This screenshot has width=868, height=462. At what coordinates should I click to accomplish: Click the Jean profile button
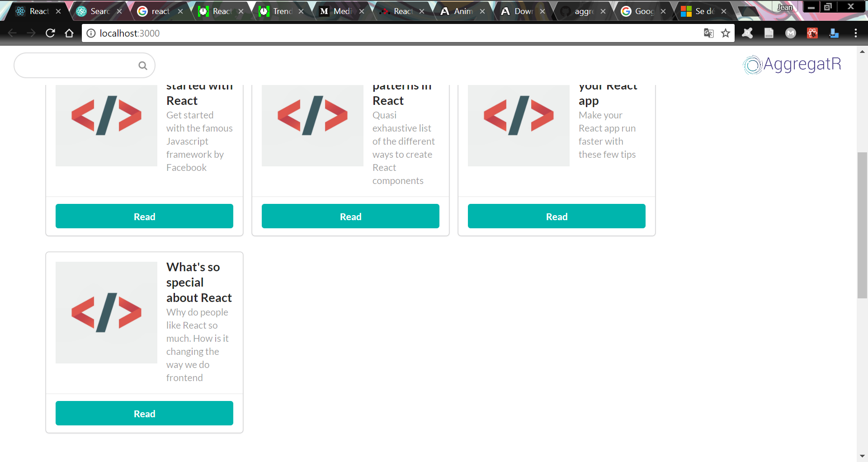click(x=785, y=7)
